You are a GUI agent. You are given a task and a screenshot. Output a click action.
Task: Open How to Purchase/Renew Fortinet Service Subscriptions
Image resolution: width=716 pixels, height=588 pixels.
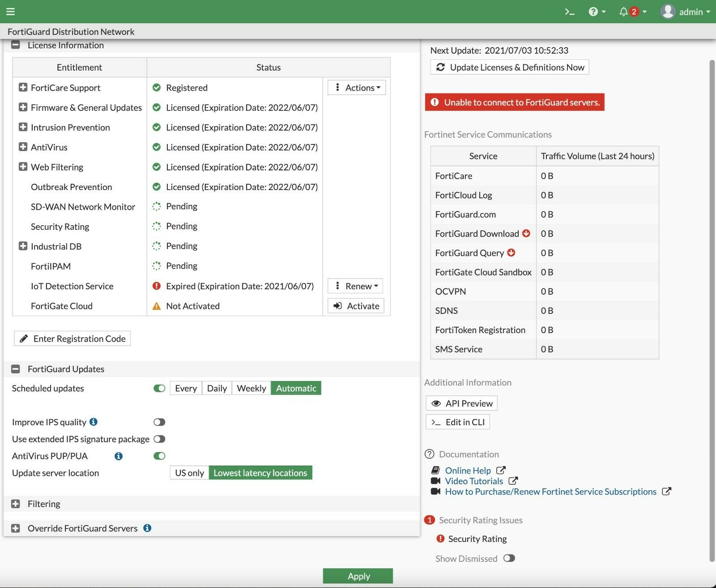(x=551, y=491)
